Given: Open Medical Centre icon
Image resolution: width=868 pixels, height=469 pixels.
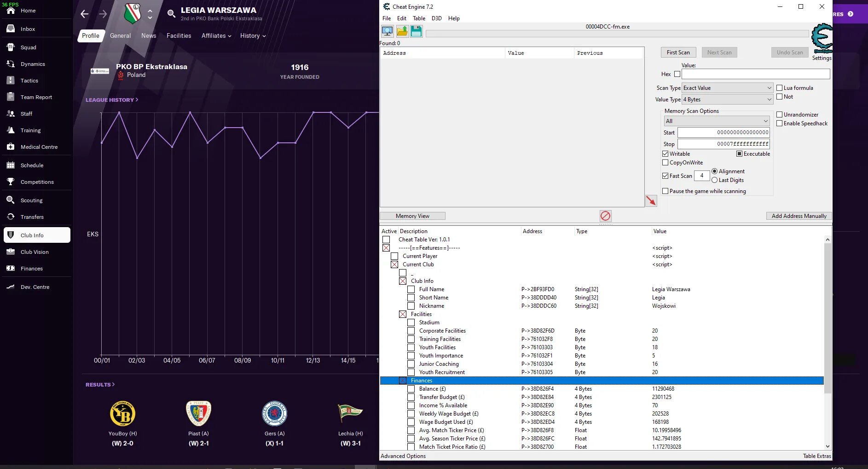Looking at the screenshot, I should [x=11, y=147].
